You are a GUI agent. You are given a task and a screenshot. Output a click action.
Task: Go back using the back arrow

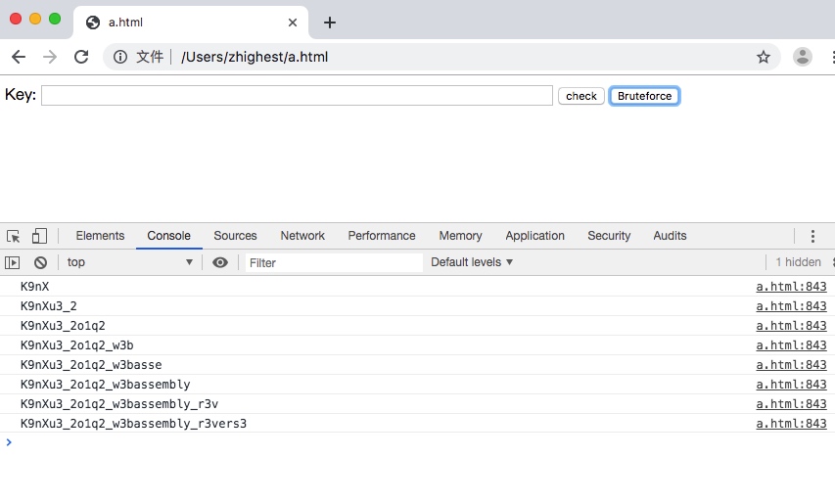(x=19, y=57)
